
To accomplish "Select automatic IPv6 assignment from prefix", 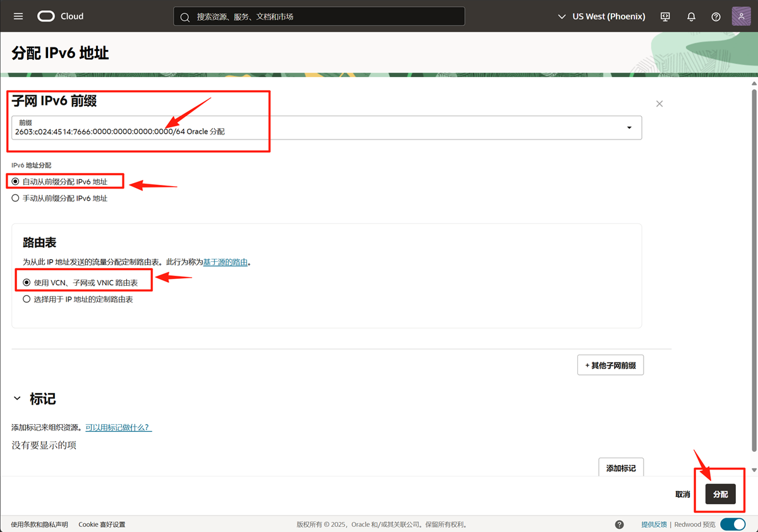I will pos(16,182).
